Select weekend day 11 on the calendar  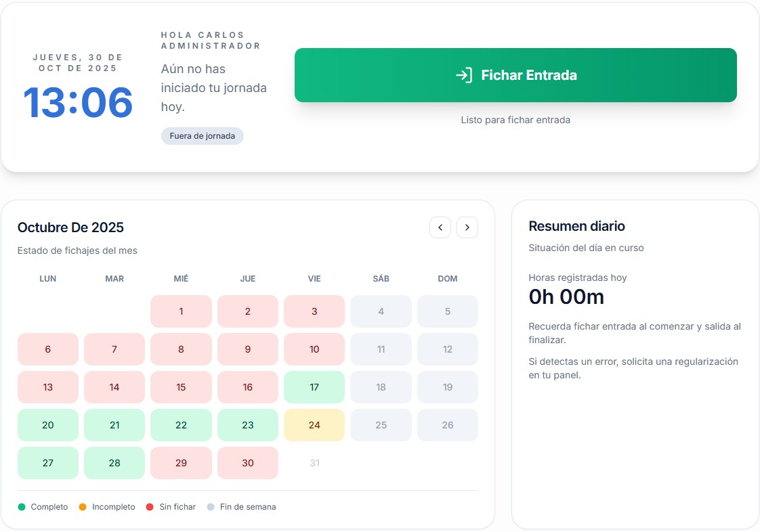381,349
